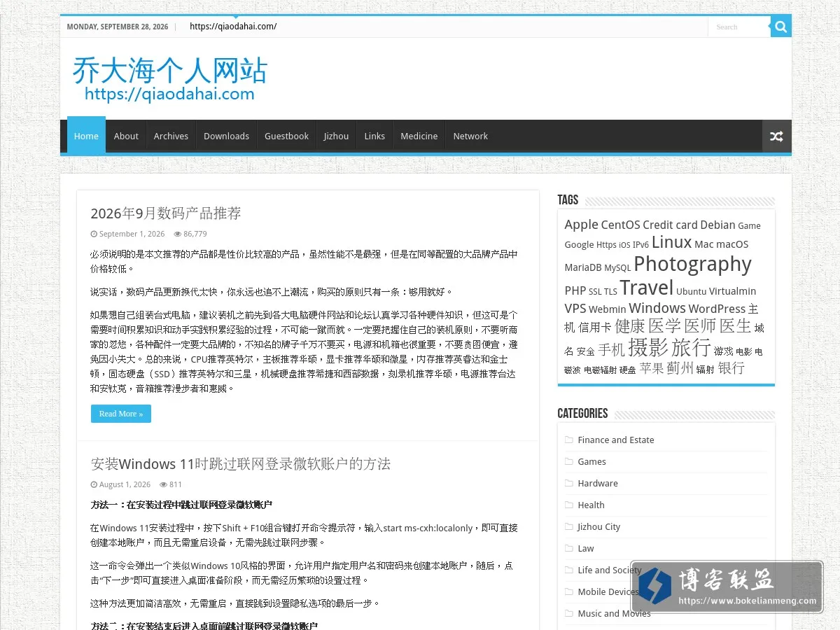Viewport: 840px width, 630px height.
Task: Select the PHP tag
Action: click(x=575, y=290)
